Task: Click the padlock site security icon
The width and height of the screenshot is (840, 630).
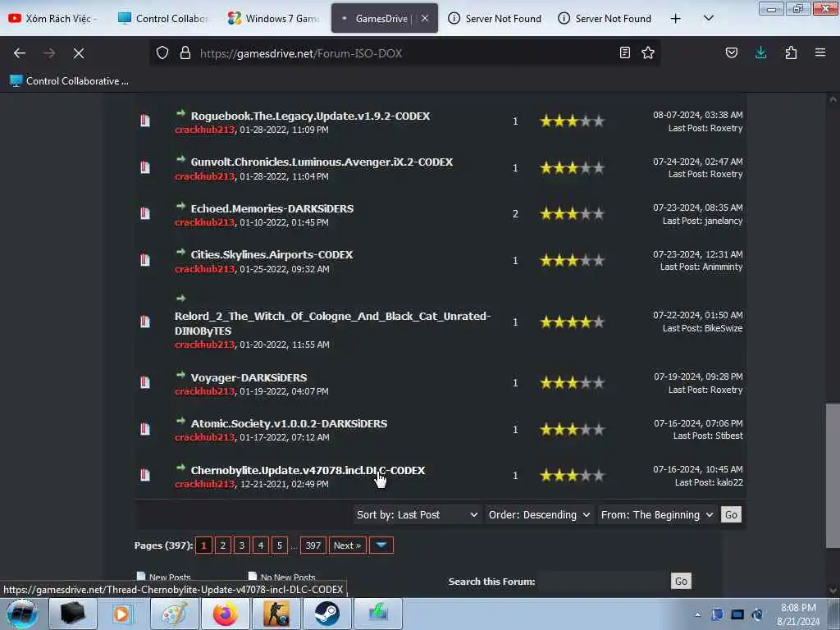Action: (185, 53)
